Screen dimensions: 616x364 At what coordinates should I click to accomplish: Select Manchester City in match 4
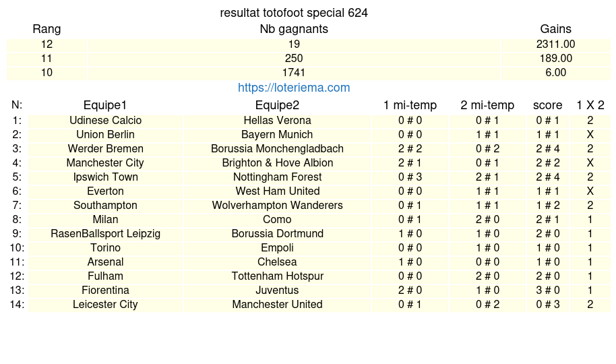tap(106, 163)
